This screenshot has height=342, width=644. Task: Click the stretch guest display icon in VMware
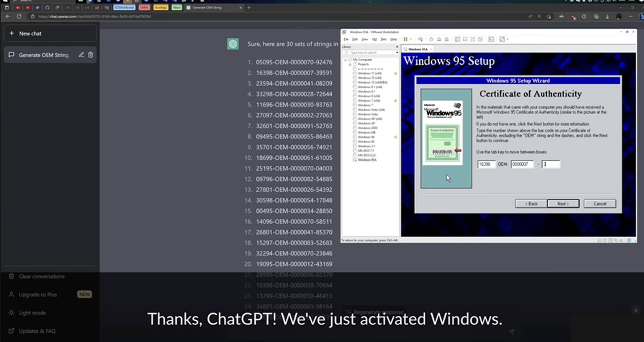pyautogui.click(x=502, y=39)
